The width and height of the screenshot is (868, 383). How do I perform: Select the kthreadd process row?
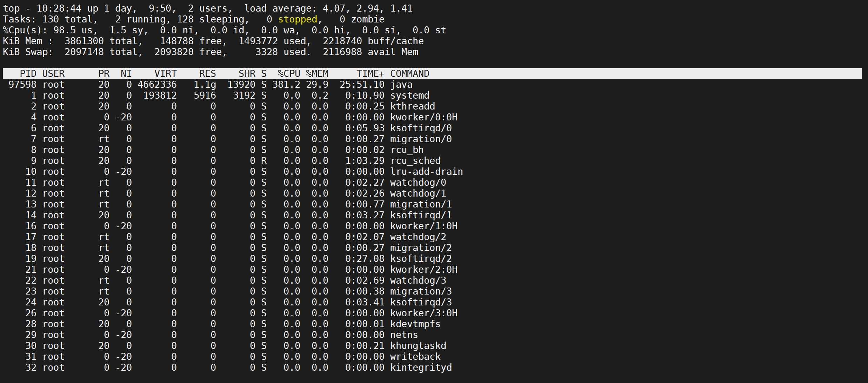pyautogui.click(x=432, y=106)
